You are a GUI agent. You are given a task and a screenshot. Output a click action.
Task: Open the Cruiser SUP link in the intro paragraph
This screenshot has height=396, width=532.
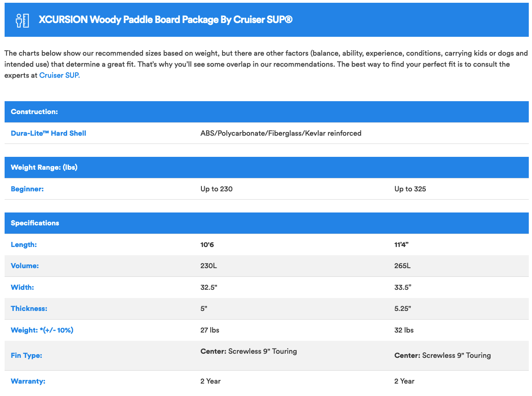point(59,75)
